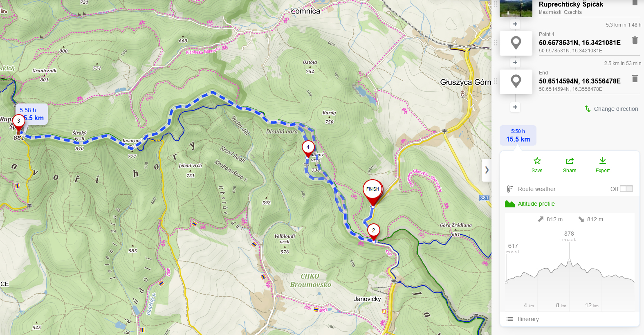Select the 15.5 km route summary tab
Image resolution: width=644 pixels, height=335 pixels.
click(518, 135)
